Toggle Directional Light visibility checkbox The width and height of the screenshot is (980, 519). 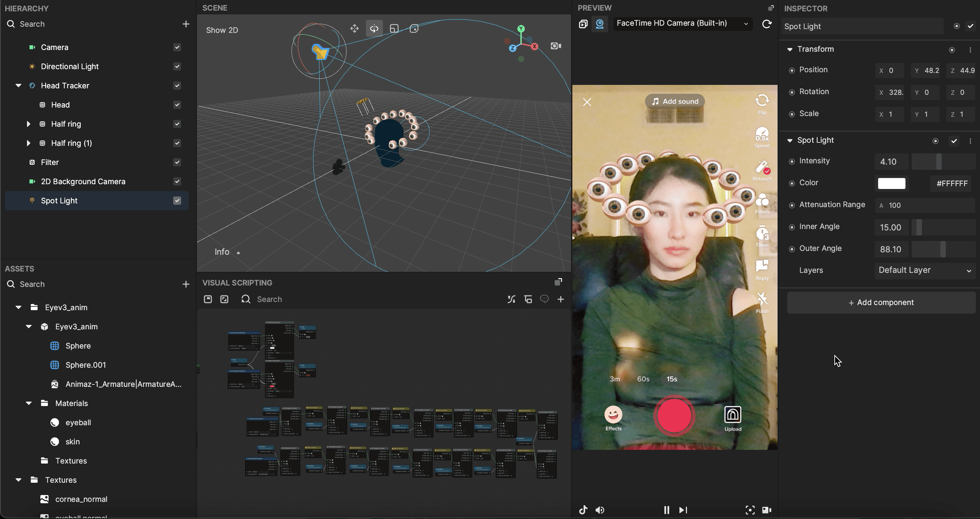(x=177, y=67)
